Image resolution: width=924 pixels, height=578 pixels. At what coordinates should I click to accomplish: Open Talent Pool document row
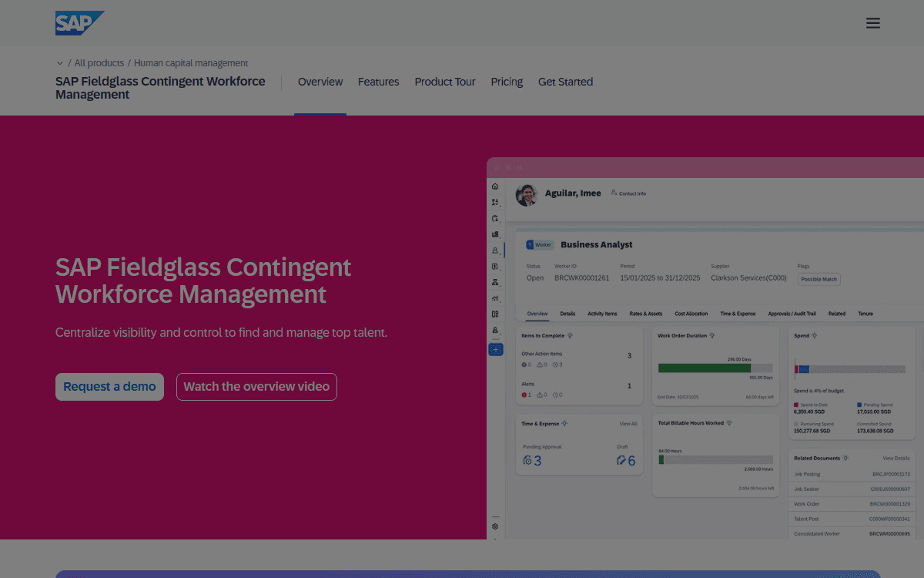coord(852,519)
